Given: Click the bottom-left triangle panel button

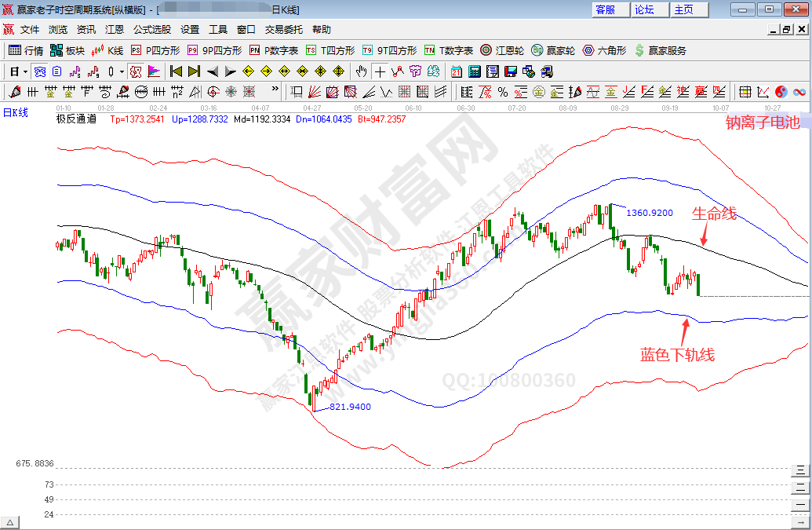Looking at the screenshot, I should 10,523.
